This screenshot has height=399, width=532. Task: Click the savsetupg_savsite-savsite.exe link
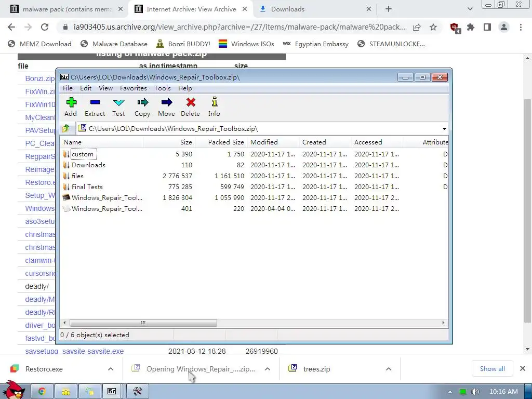(x=74, y=351)
